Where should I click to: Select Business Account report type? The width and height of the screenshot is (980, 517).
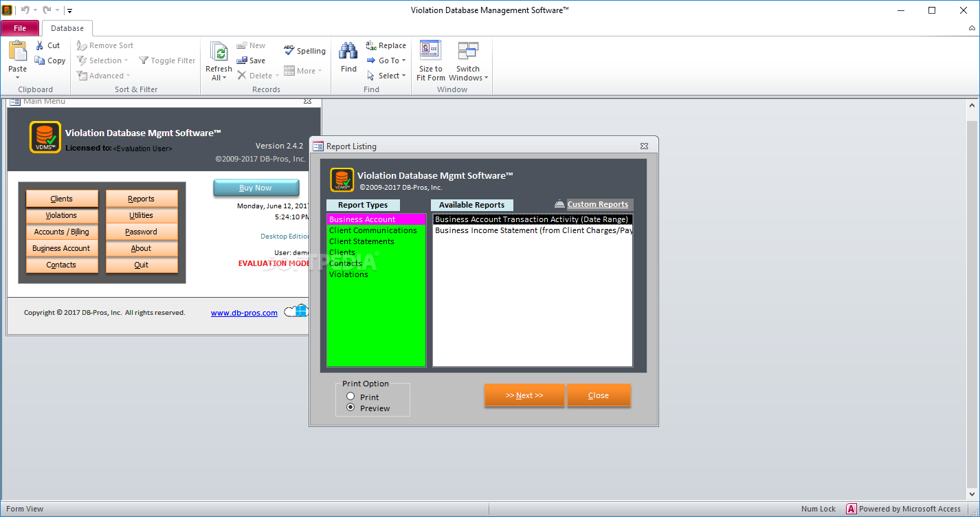(376, 219)
